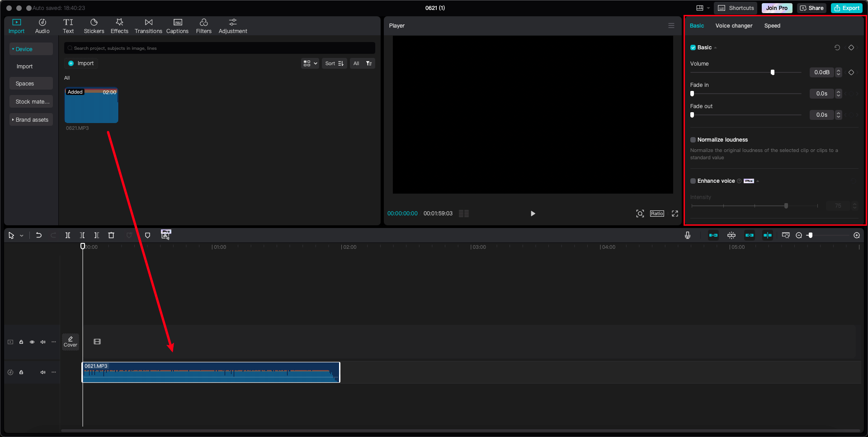Toggle preview axis
The image size is (868, 437).
[x=768, y=235]
